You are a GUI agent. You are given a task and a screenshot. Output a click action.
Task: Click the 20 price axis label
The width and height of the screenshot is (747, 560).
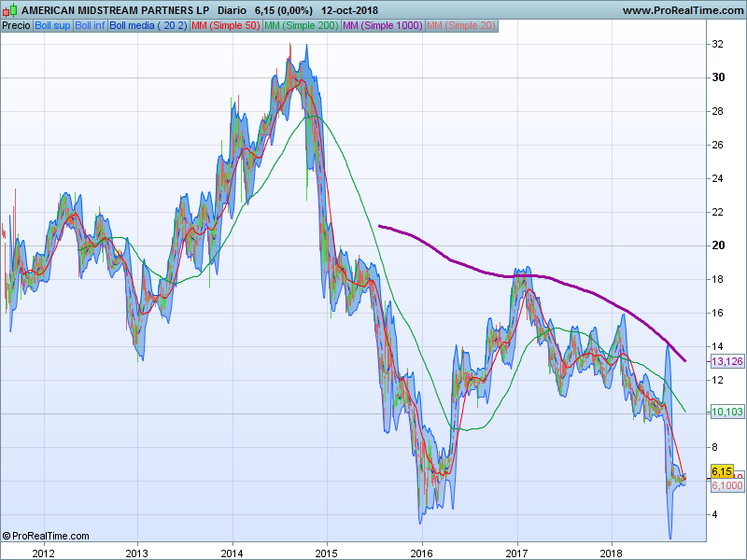click(x=718, y=245)
